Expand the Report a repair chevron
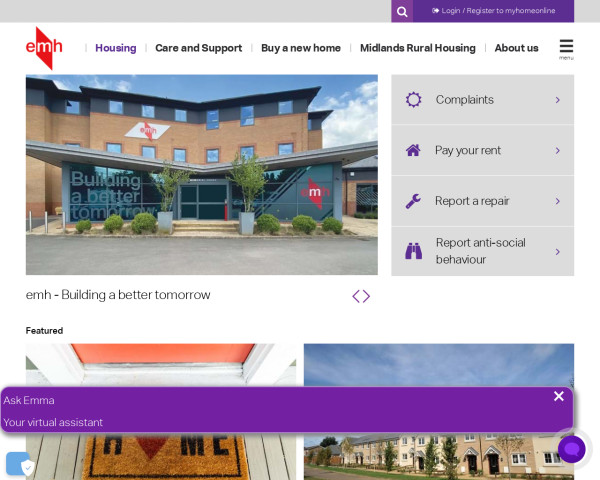The height and width of the screenshot is (480, 600). click(558, 201)
